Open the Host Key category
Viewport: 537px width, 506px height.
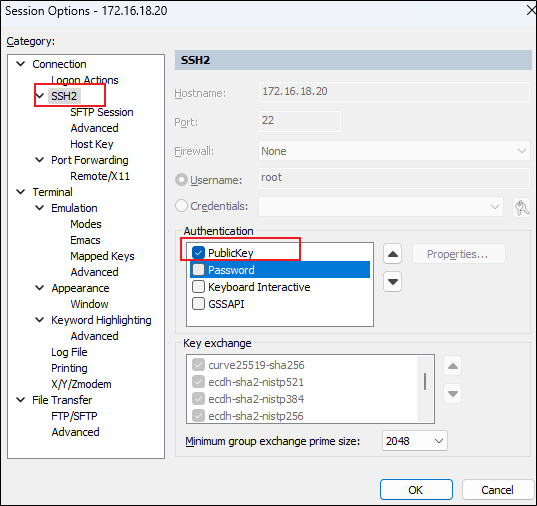coord(92,144)
